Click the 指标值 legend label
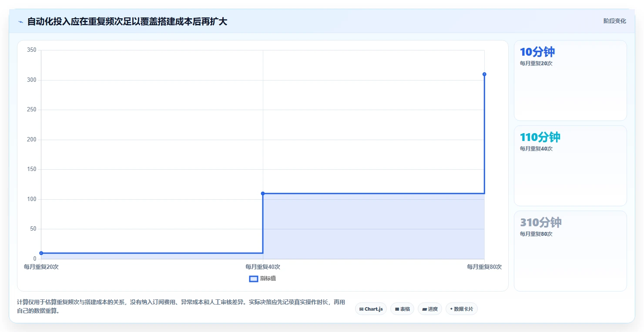Viewport: 644px width, 332px height. pos(268,278)
